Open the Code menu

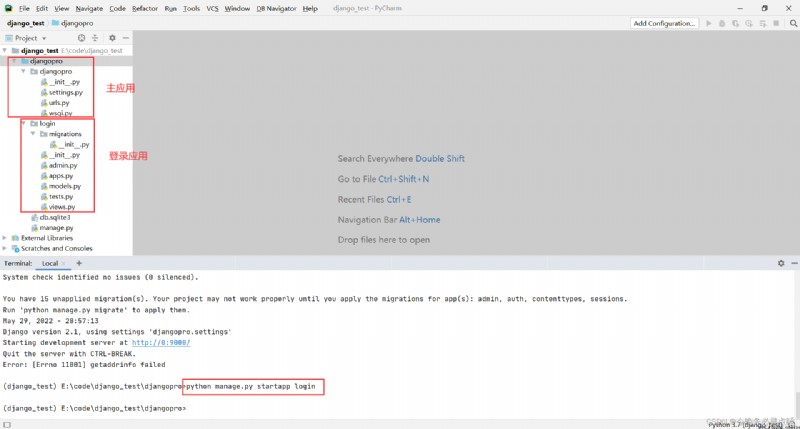tap(117, 9)
